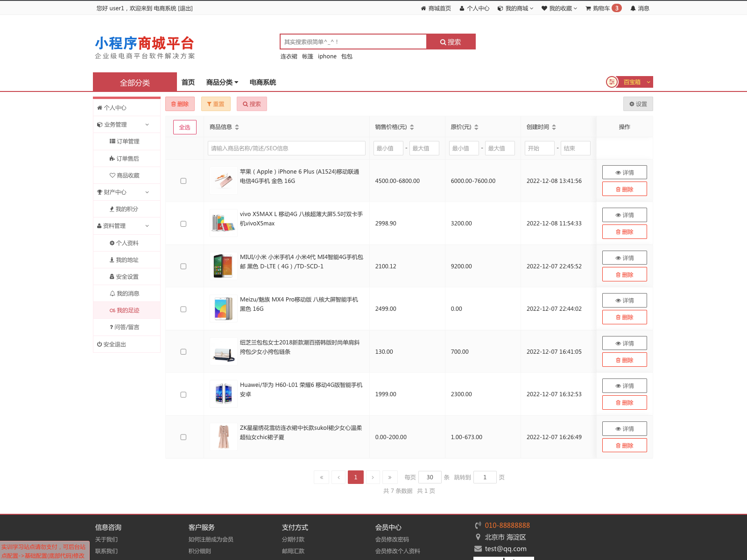This screenshot has width=747, height=560.
Task: Expand 业务管理 sidebar section
Action: [x=127, y=125]
